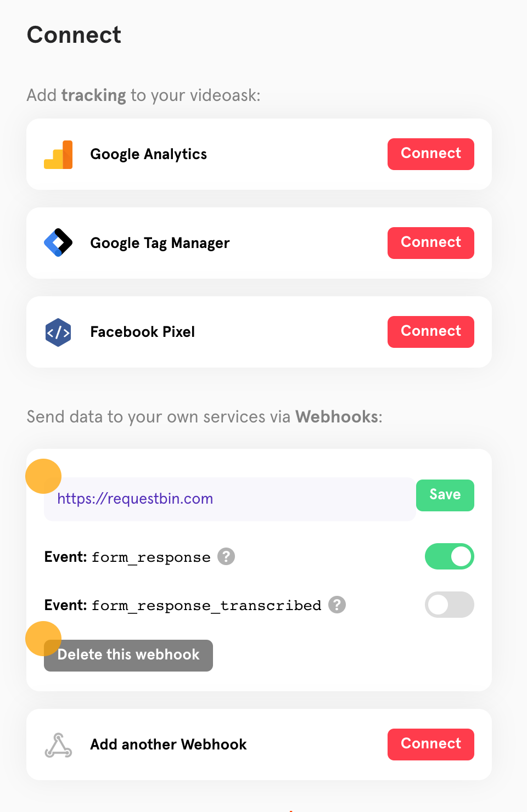This screenshot has width=527, height=812.
Task: Connect Google Tag Manager
Action: click(x=431, y=243)
